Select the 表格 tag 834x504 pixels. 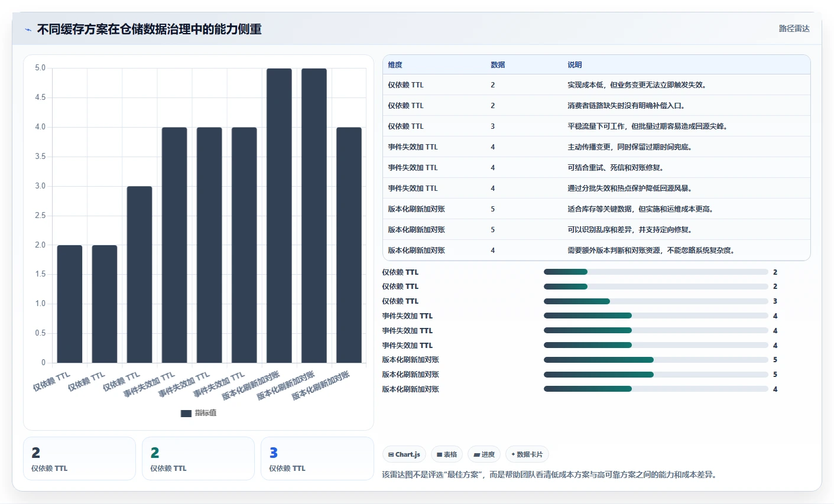(447, 454)
